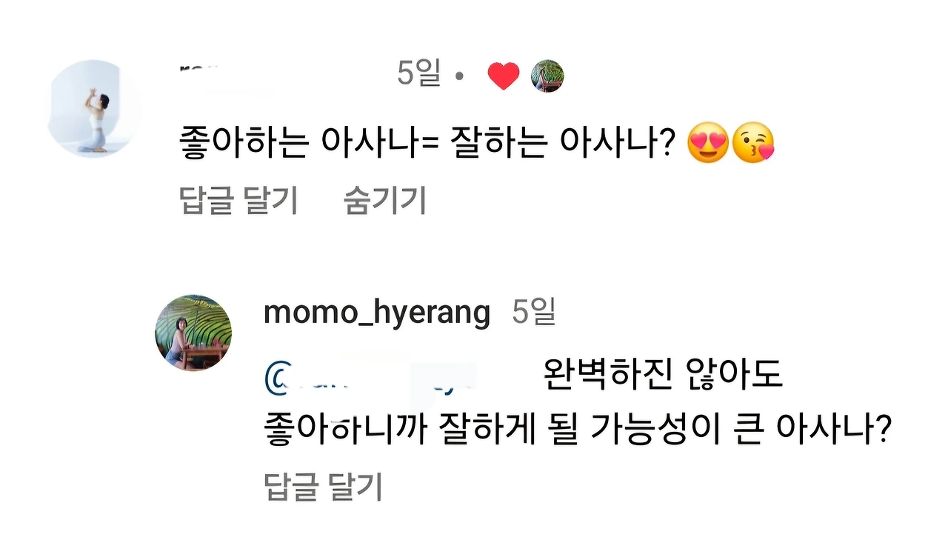
Task: Click the reply text 완벽하진 않아도
Action: tap(662, 378)
